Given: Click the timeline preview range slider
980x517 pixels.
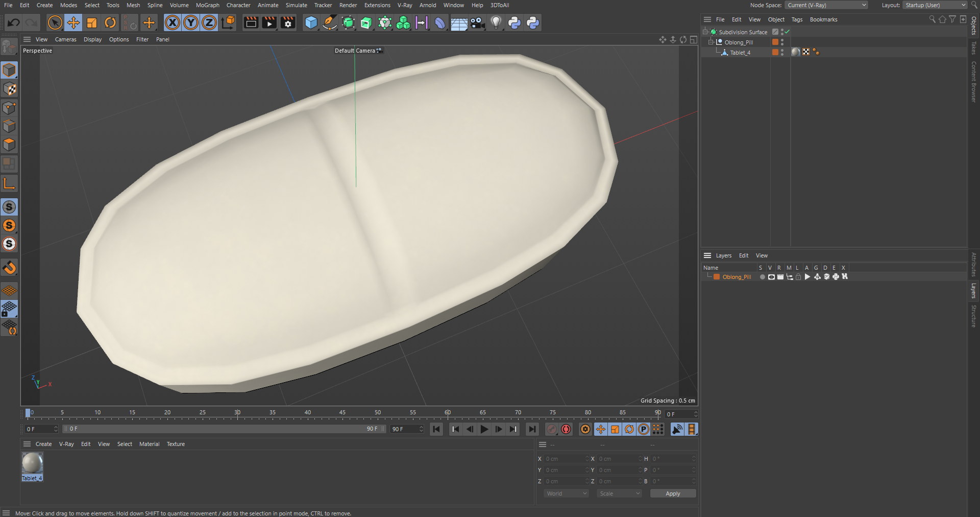Looking at the screenshot, I should (x=225, y=429).
